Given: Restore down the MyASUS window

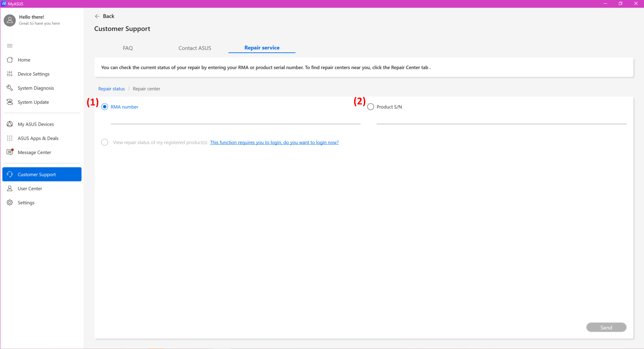Looking at the screenshot, I should click(621, 4).
